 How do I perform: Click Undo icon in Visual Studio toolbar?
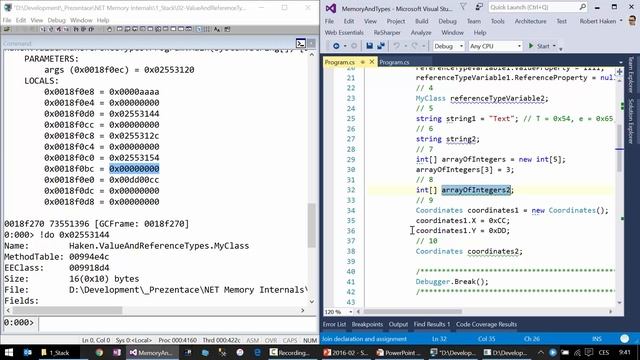[396, 46]
